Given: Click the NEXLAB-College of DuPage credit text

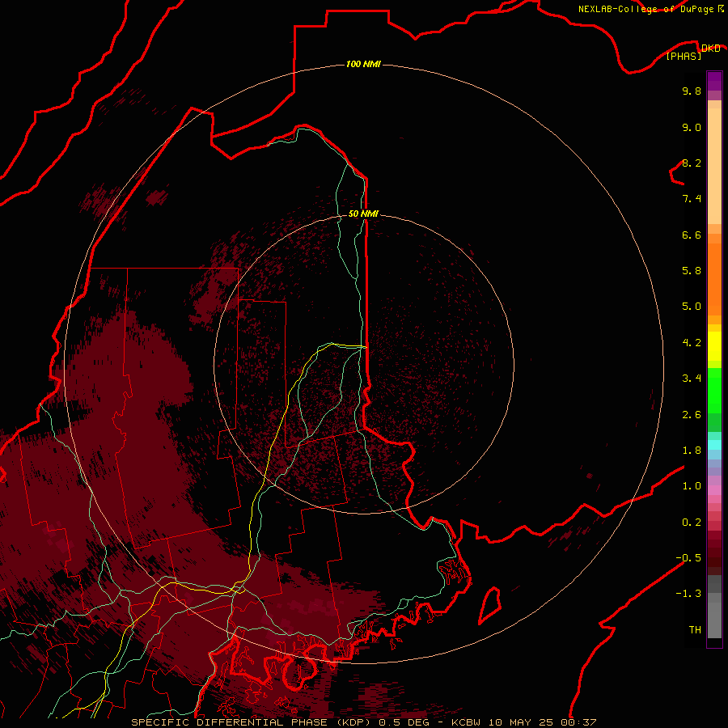Looking at the screenshot, I should coord(647,9).
